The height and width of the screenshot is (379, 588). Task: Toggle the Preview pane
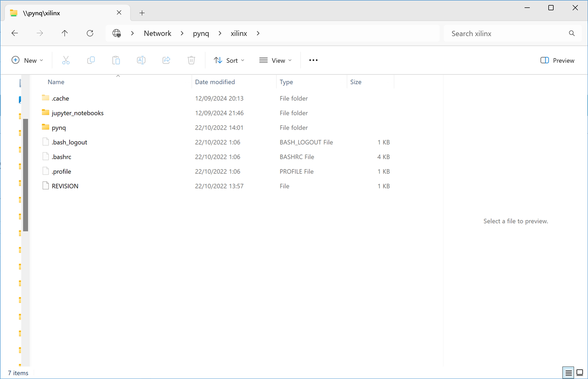coord(557,61)
